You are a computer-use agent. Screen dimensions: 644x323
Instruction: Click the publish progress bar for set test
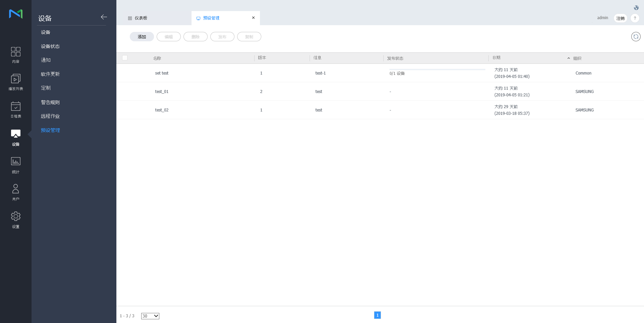[x=437, y=70]
